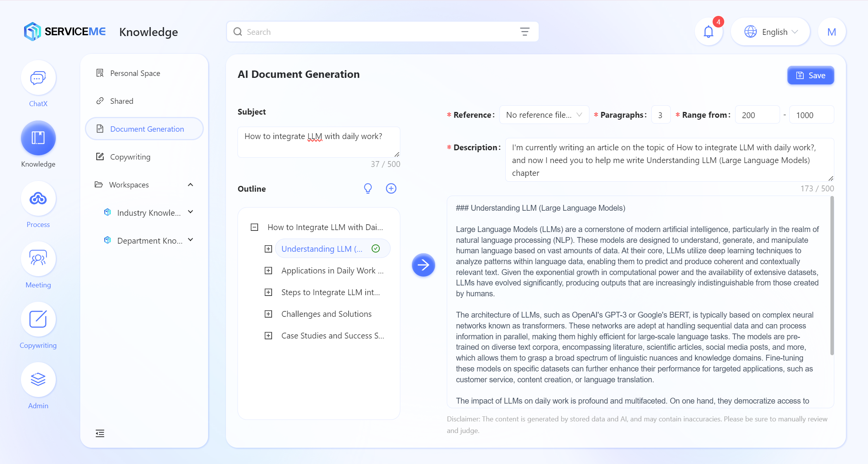Expand Understanding LLM outline node

pos(268,249)
